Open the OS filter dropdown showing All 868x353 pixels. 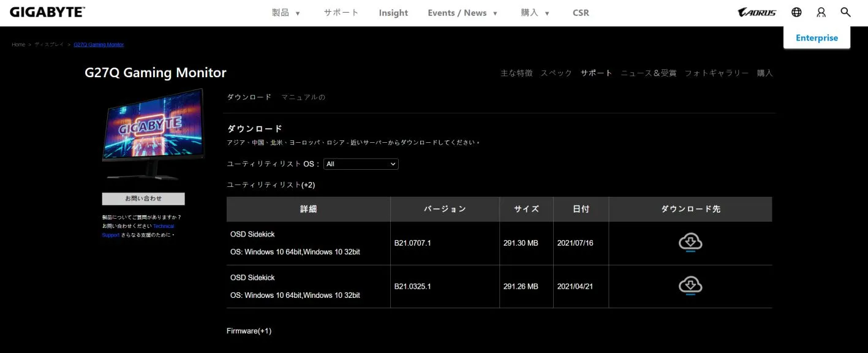coord(361,164)
